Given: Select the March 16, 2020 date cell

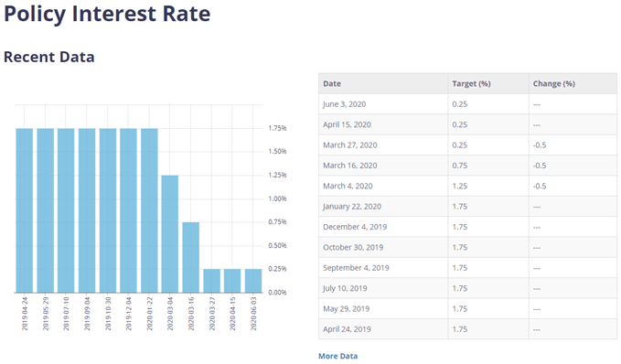Looking at the screenshot, I should tap(383, 166).
